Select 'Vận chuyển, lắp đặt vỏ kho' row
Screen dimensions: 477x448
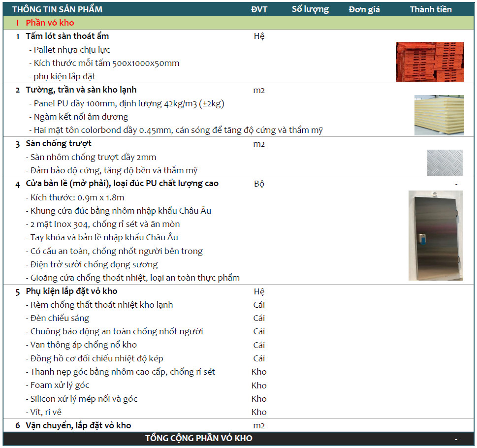[x=79, y=425]
